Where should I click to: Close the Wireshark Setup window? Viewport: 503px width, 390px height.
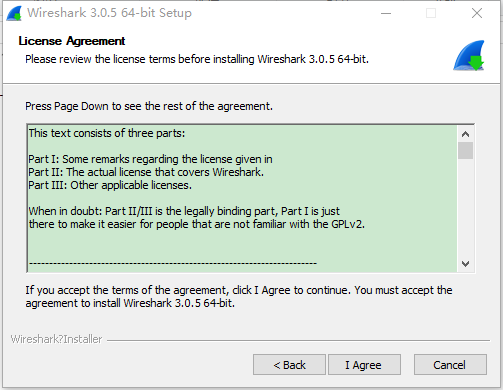point(477,13)
